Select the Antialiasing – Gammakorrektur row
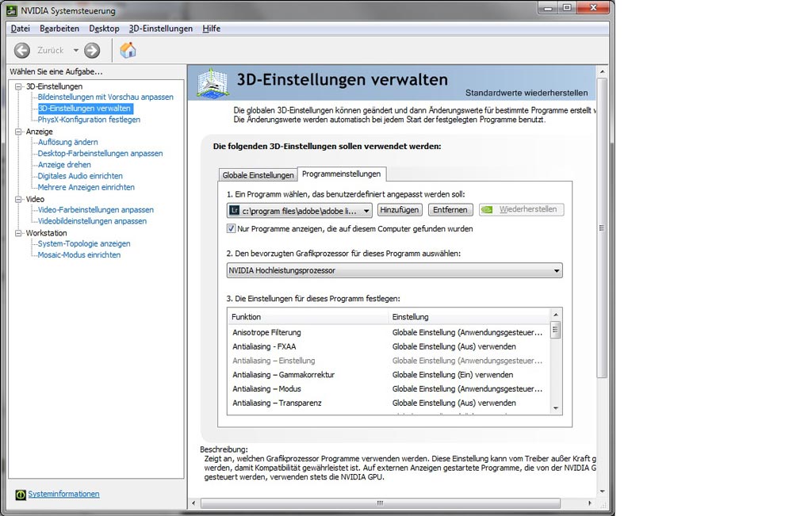 click(x=389, y=375)
